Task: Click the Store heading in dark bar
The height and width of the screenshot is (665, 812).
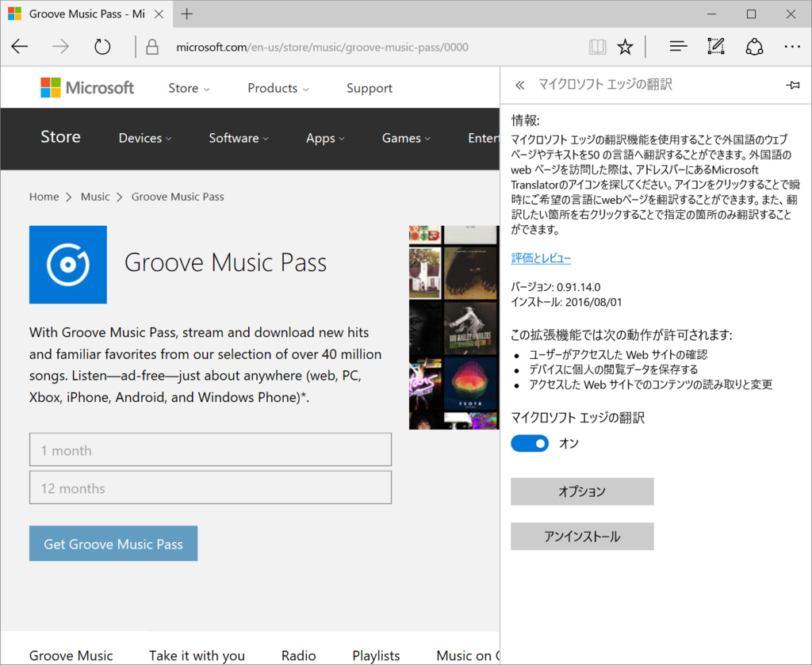Action: 60,136
